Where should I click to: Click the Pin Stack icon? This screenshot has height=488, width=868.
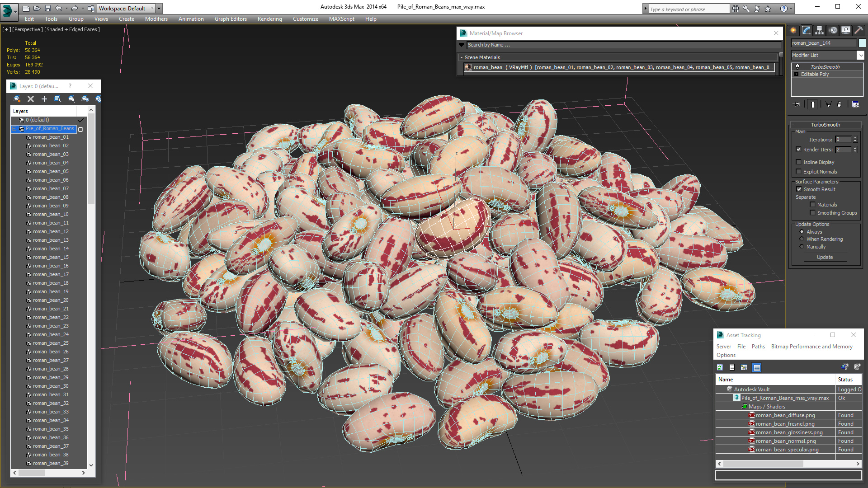point(797,104)
